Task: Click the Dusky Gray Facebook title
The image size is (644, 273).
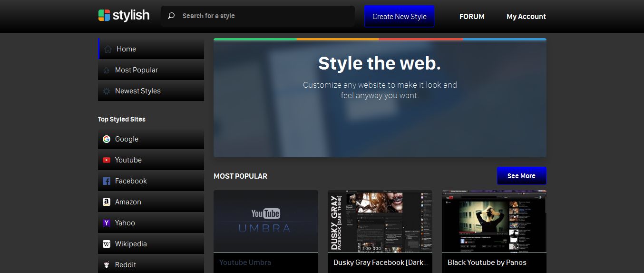Action: pyautogui.click(x=381, y=263)
